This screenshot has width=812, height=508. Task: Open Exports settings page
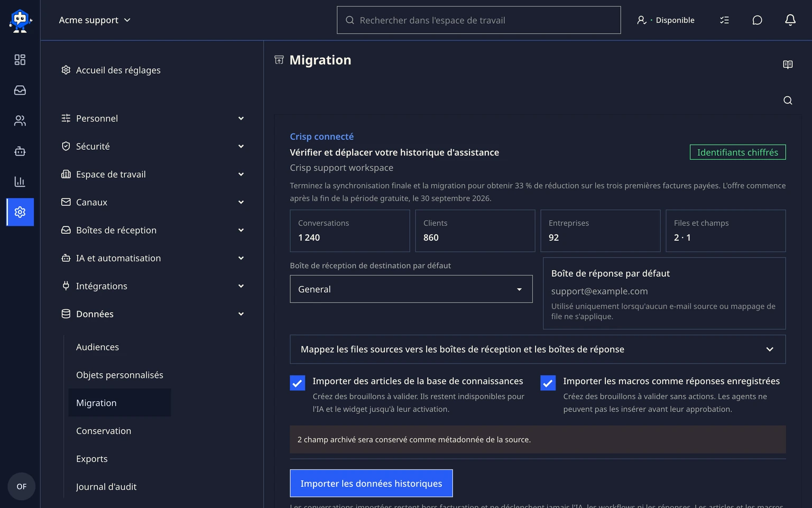[92, 459]
